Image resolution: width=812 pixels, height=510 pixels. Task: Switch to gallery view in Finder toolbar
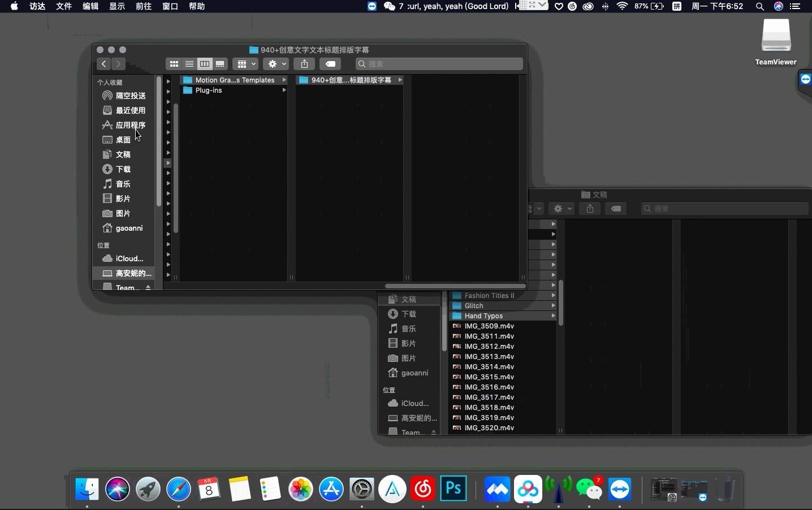click(220, 64)
